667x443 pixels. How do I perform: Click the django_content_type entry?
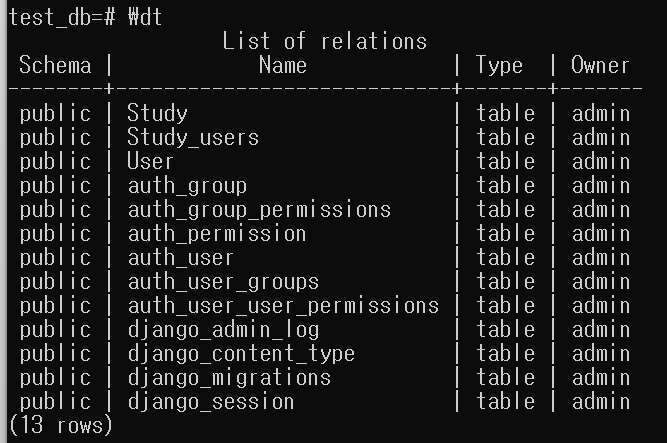pos(241,354)
